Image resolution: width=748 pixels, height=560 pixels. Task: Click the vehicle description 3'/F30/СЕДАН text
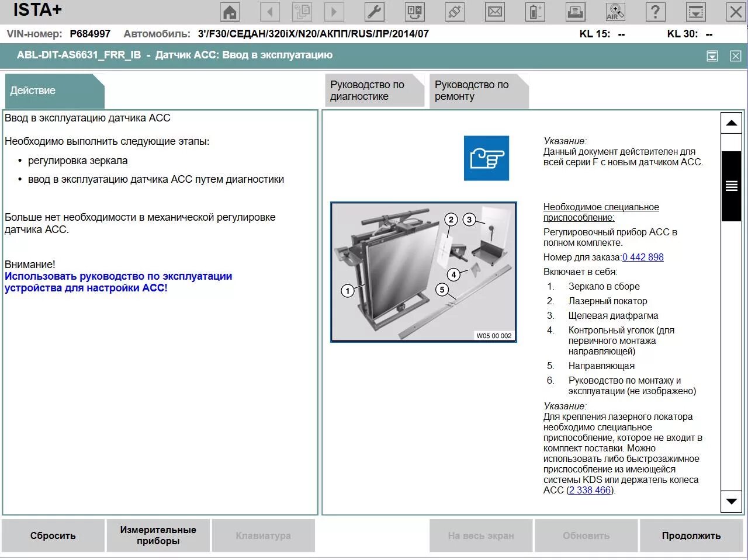[x=313, y=34]
